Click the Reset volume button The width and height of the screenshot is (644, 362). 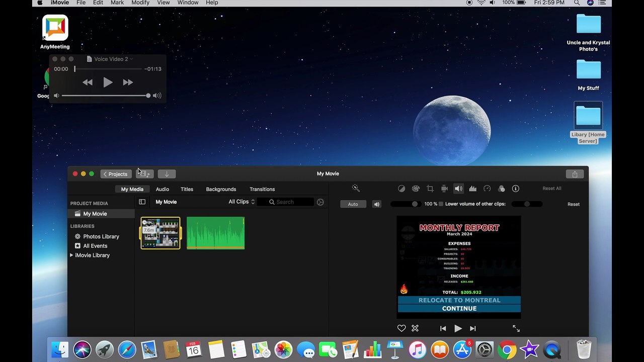pyautogui.click(x=574, y=204)
